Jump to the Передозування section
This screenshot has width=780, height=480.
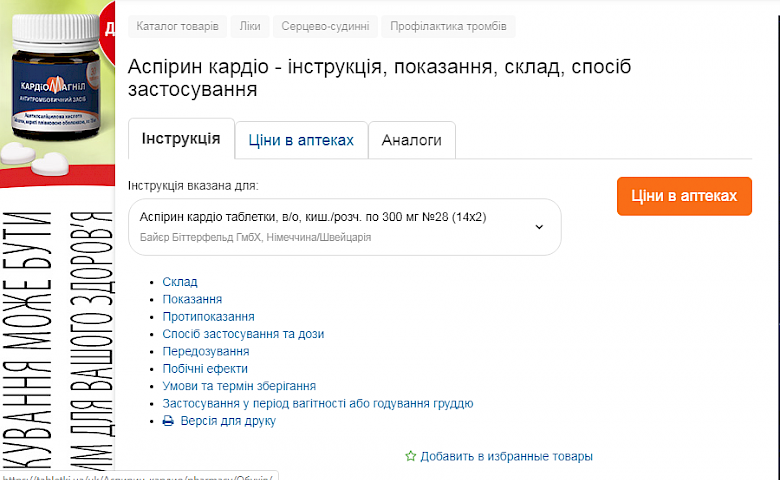(206, 352)
